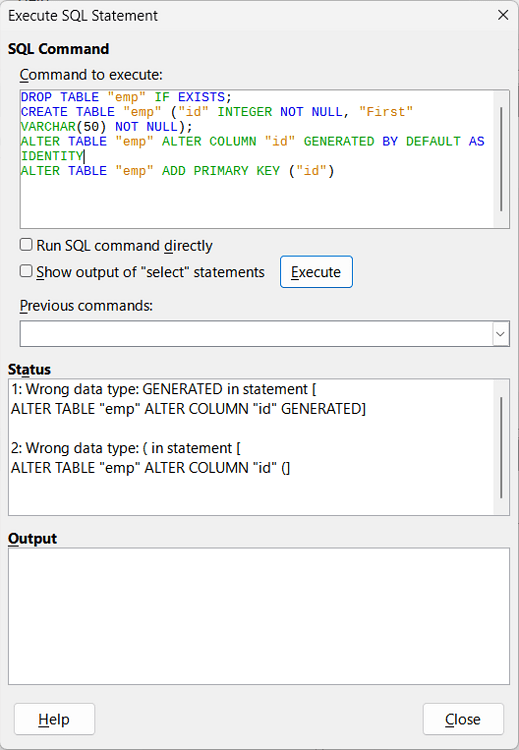The image size is (519, 750).
Task: Click the GENERATED BY DEFAULT AS line
Action: pyautogui.click(x=253, y=142)
